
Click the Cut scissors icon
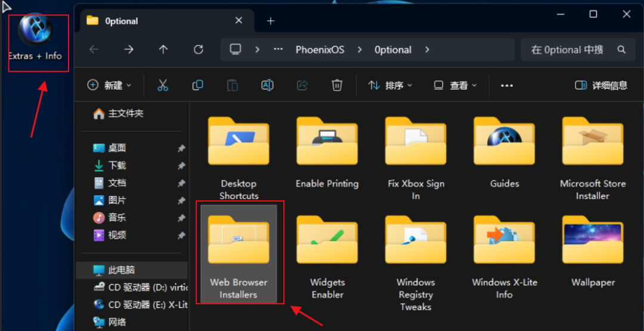163,85
